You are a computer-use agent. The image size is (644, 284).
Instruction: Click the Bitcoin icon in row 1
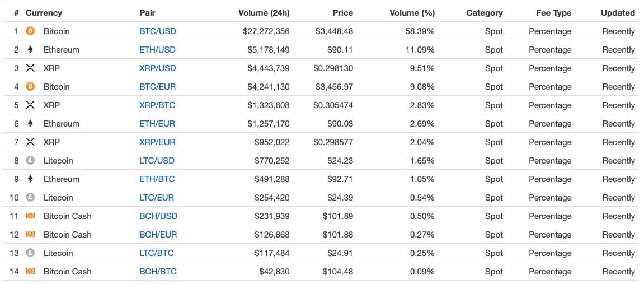pos(30,31)
